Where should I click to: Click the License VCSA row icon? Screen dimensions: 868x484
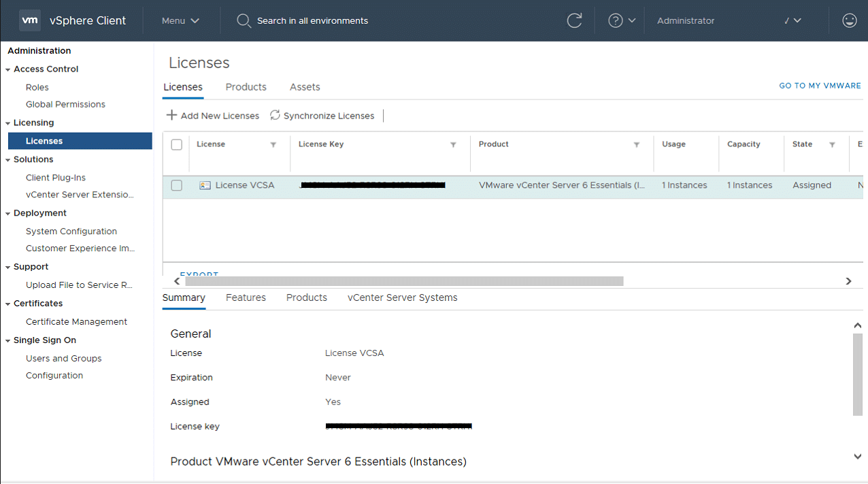click(x=205, y=185)
